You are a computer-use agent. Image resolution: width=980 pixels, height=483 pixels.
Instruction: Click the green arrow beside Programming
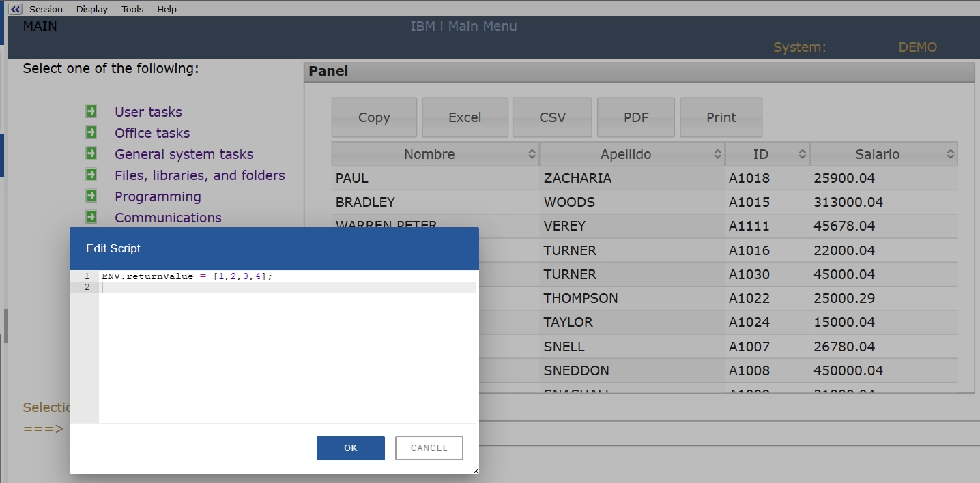pyautogui.click(x=91, y=196)
